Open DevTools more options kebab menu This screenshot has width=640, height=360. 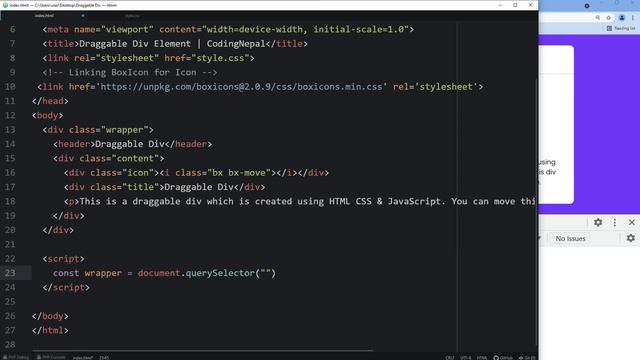615,222
